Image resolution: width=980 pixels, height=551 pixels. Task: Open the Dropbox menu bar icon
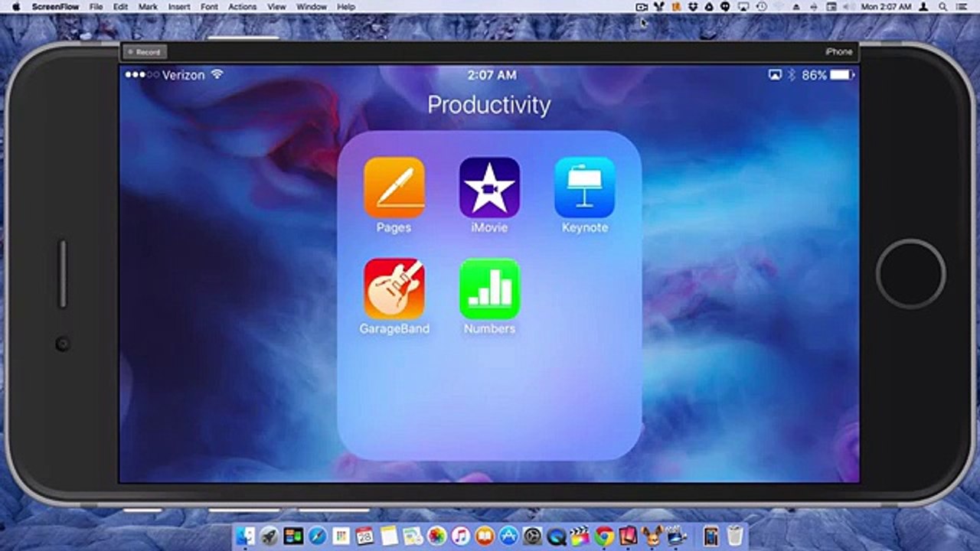693,7
